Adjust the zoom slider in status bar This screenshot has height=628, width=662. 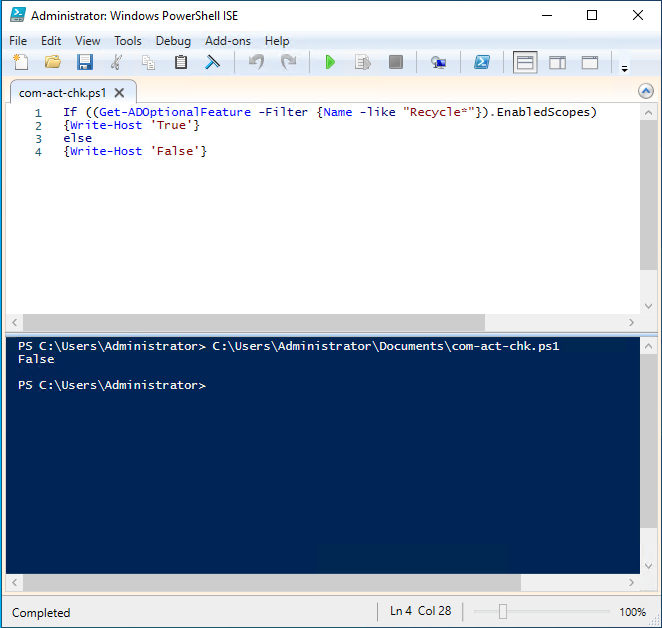pos(502,611)
